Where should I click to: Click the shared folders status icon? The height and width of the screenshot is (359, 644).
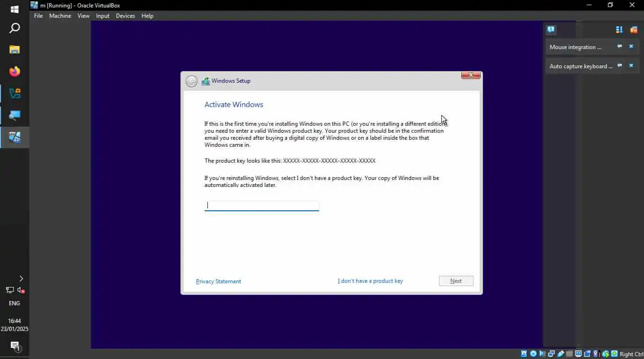(x=569, y=354)
